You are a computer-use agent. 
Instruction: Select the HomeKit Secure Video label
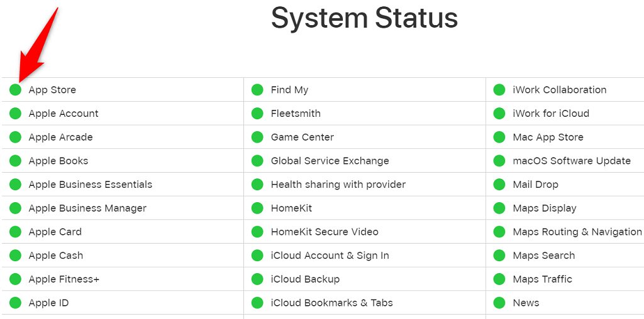tap(325, 232)
